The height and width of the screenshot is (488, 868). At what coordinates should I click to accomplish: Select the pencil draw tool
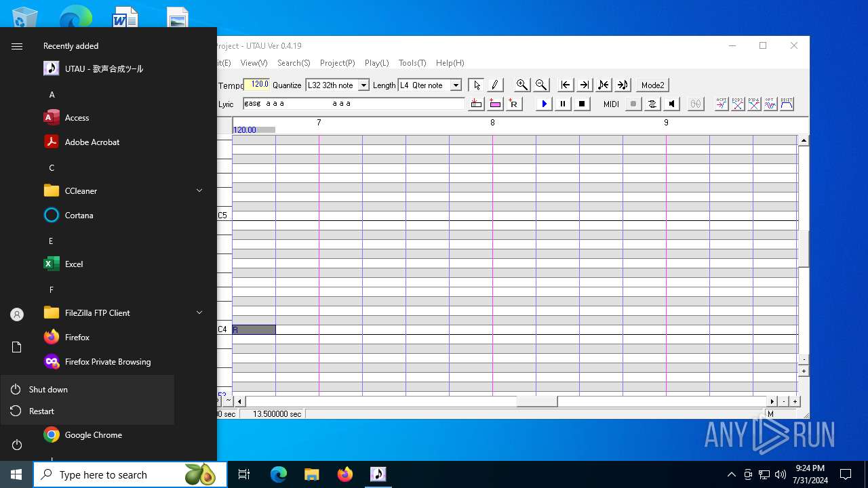[494, 85]
